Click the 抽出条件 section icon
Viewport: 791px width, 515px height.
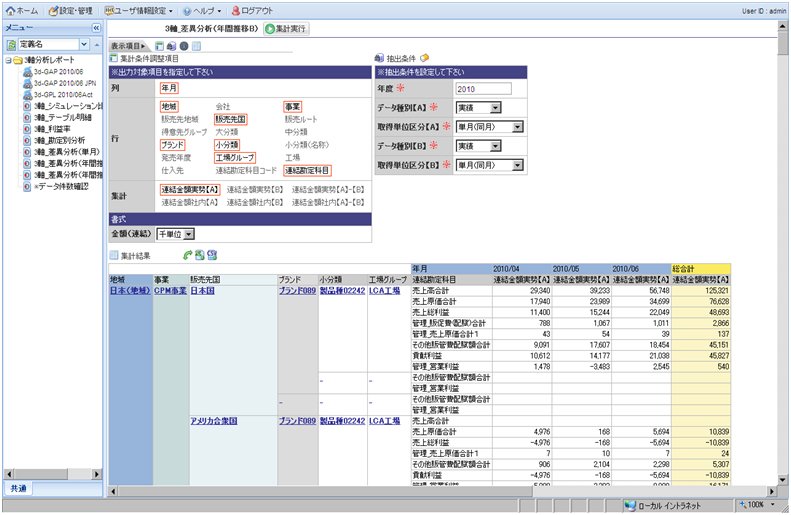[x=379, y=58]
